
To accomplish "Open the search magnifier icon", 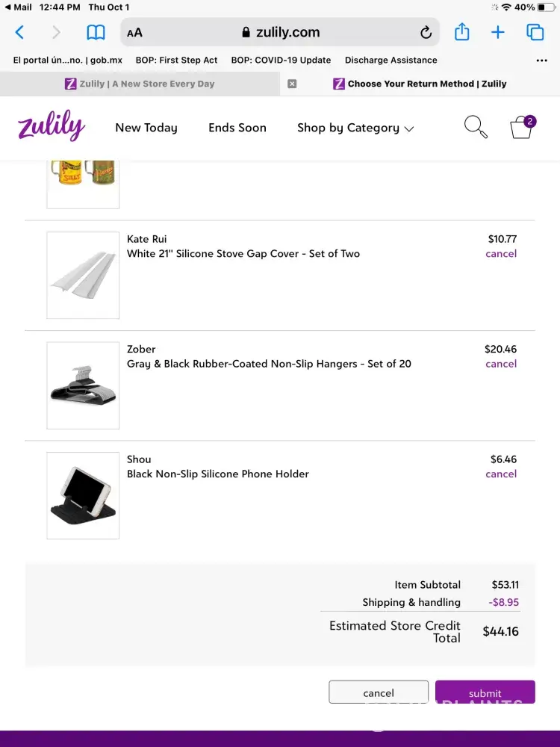I will (x=476, y=127).
